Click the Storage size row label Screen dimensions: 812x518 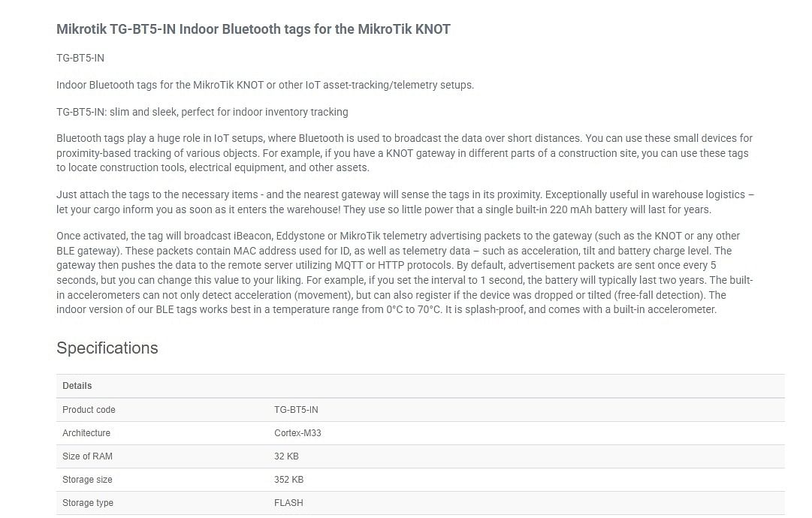(x=88, y=480)
